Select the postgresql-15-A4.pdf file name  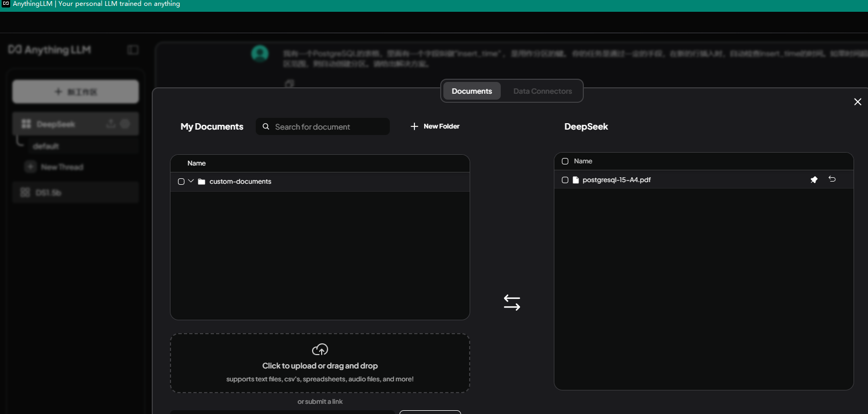pos(617,180)
